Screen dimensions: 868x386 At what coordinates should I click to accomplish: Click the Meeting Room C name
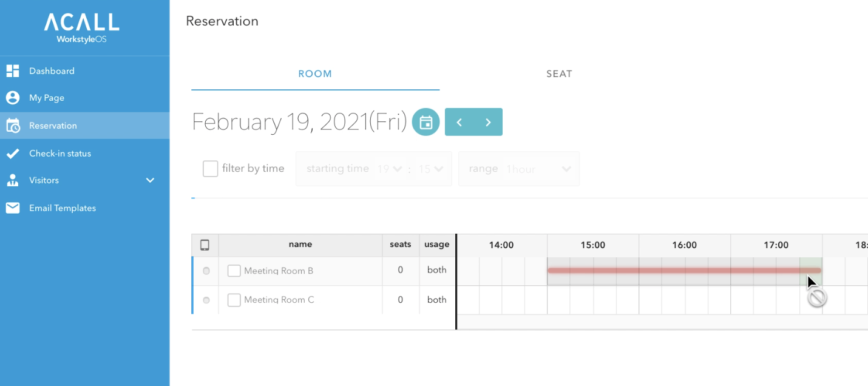279,300
